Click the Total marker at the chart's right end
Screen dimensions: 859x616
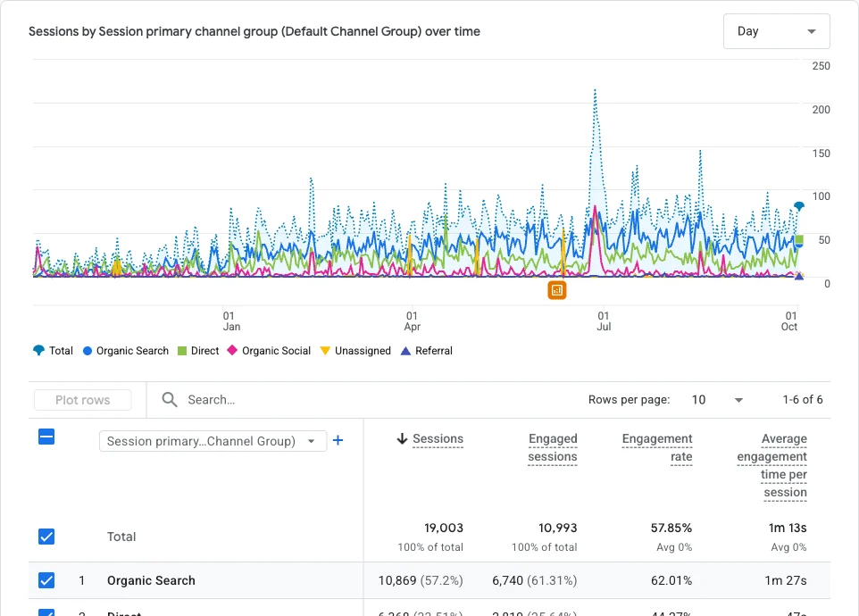tap(799, 206)
